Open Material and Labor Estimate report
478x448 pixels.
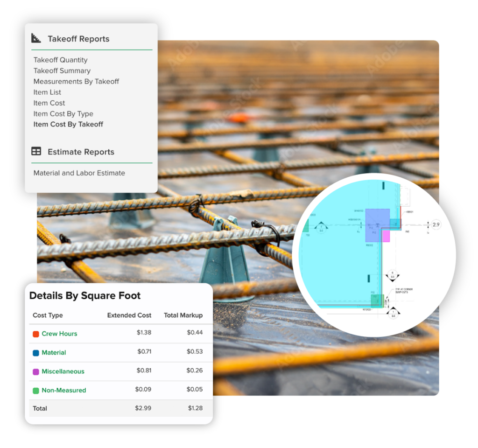point(79,173)
